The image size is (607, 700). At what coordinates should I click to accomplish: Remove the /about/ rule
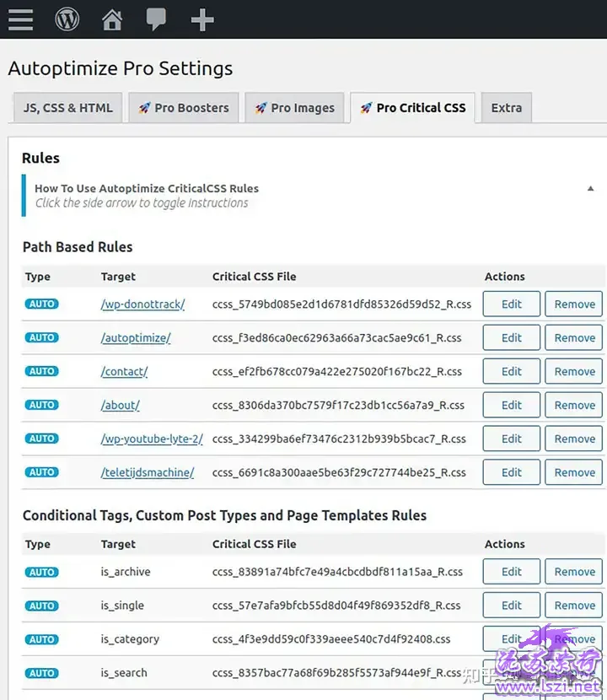[x=574, y=405]
